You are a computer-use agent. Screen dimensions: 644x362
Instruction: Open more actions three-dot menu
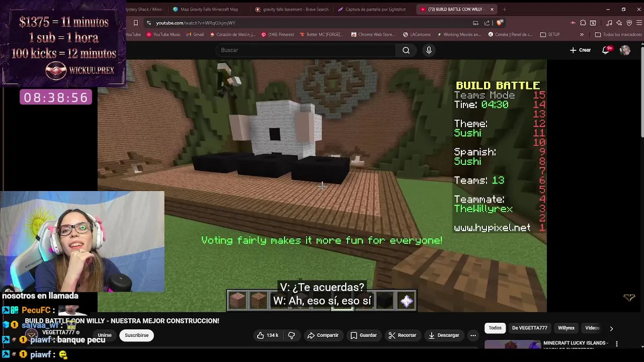click(473, 335)
